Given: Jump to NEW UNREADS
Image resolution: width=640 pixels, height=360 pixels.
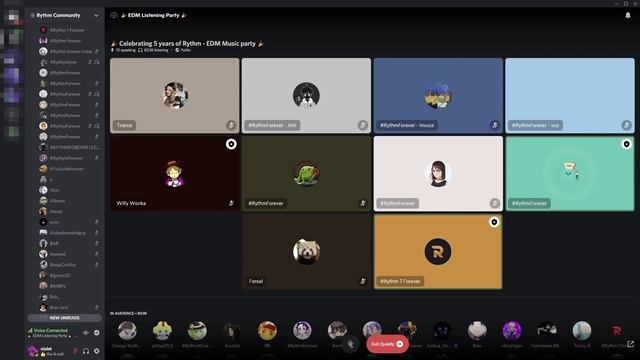Looking at the screenshot, I should click(x=64, y=318).
